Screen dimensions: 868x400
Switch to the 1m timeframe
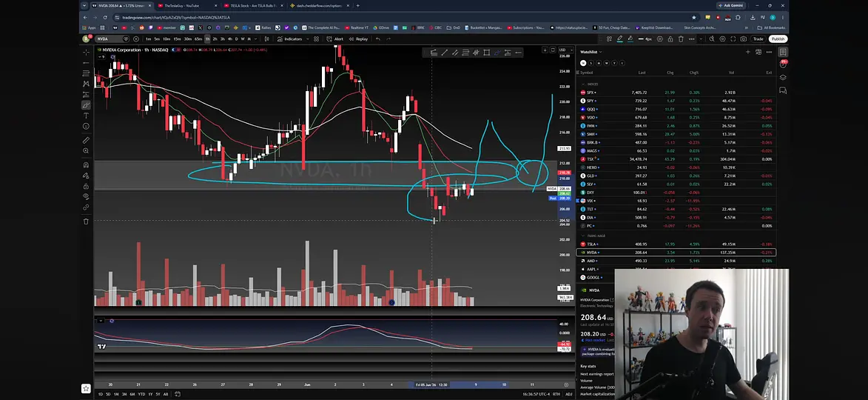148,39
